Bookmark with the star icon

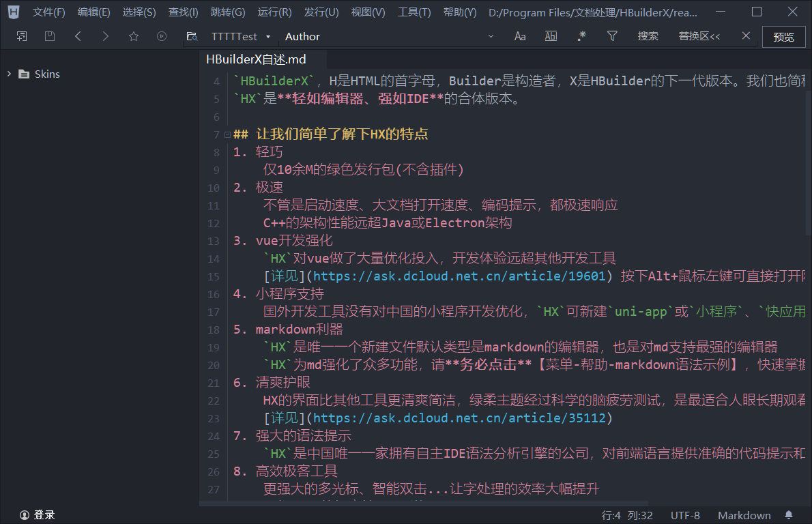coord(134,36)
